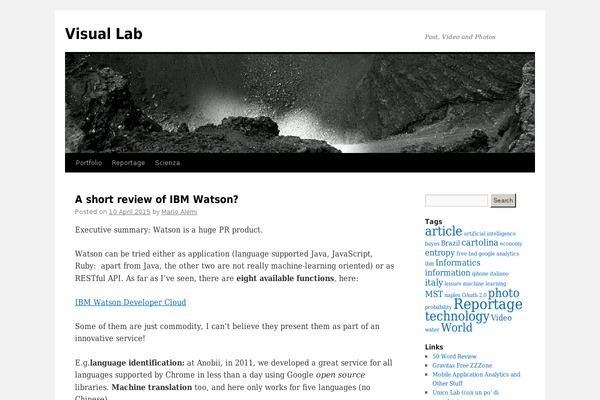Open the post title A short review of IBM Watson?

click(x=157, y=199)
